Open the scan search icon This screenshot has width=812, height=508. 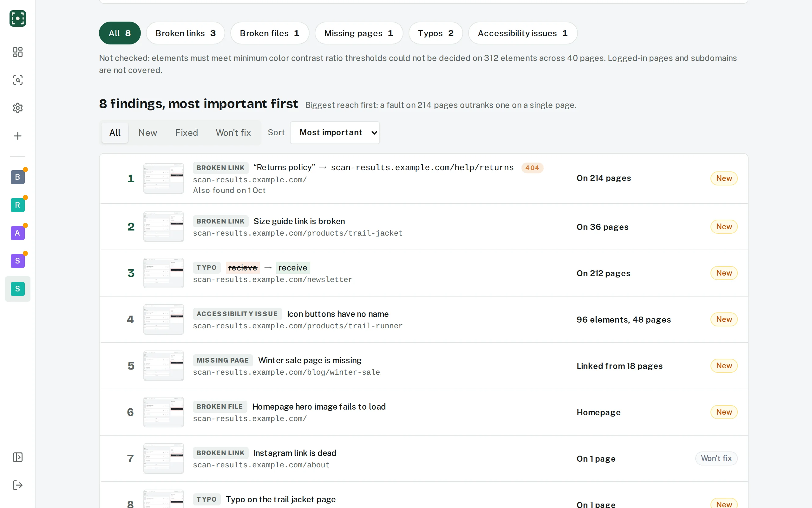click(x=17, y=80)
